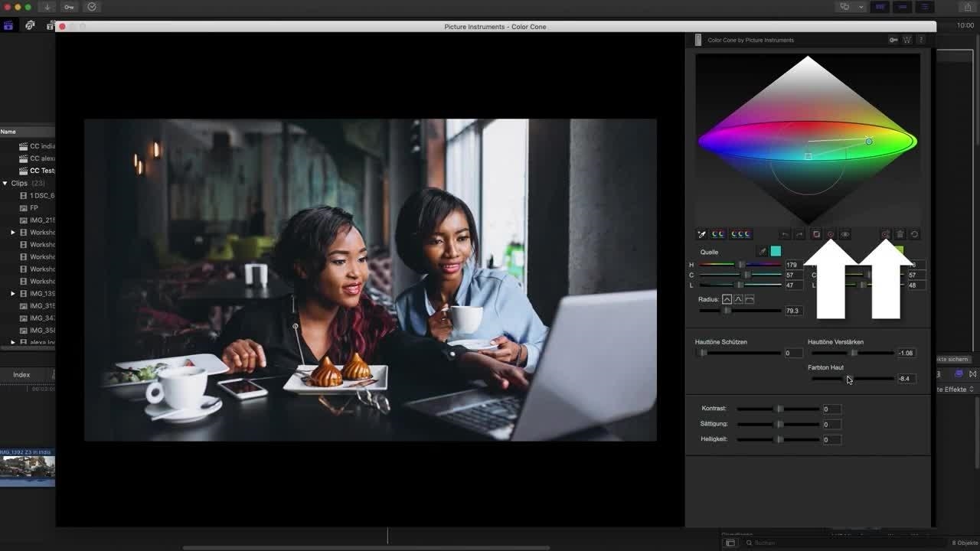This screenshot has height=551, width=980.
Task: Click the license key icon in plugin header
Action: pos(893,40)
